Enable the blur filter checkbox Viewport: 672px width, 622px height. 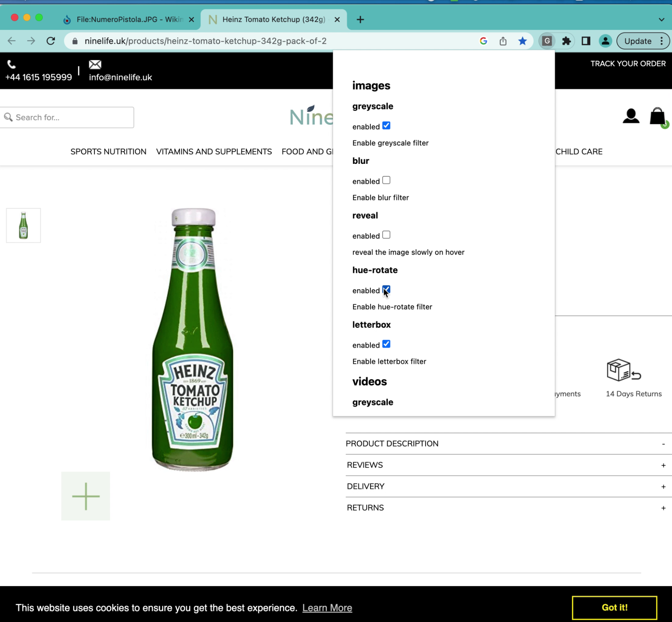tap(386, 180)
